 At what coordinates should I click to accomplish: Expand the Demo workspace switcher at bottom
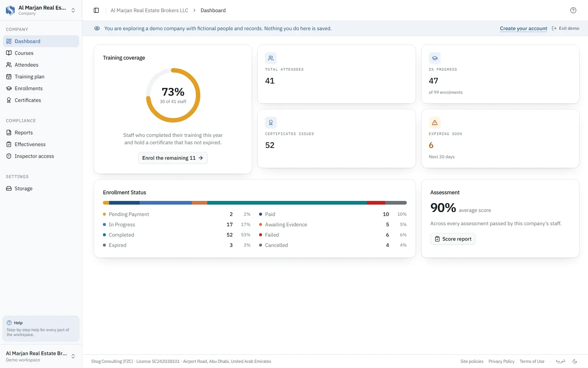click(41, 356)
